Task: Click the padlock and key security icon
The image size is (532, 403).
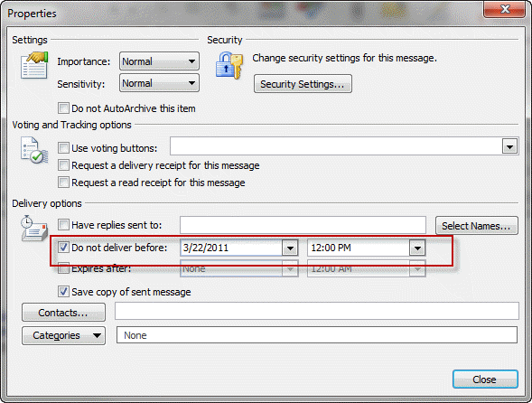Action: (229, 65)
